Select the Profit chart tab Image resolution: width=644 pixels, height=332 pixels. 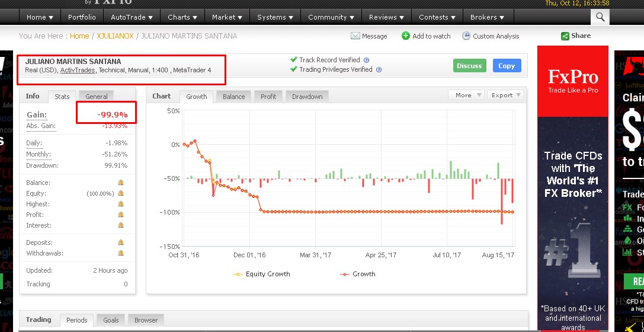pos(268,97)
